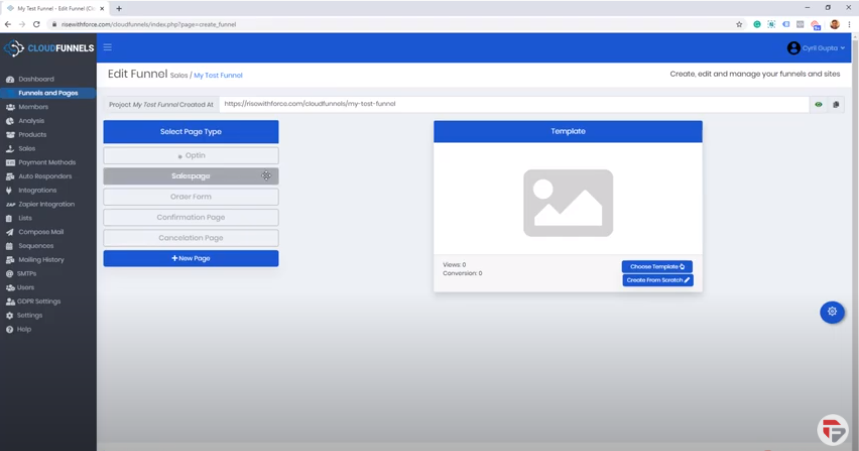Open Dashboard in the sidebar
The height and width of the screenshot is (451, 859).
point(36,79)
